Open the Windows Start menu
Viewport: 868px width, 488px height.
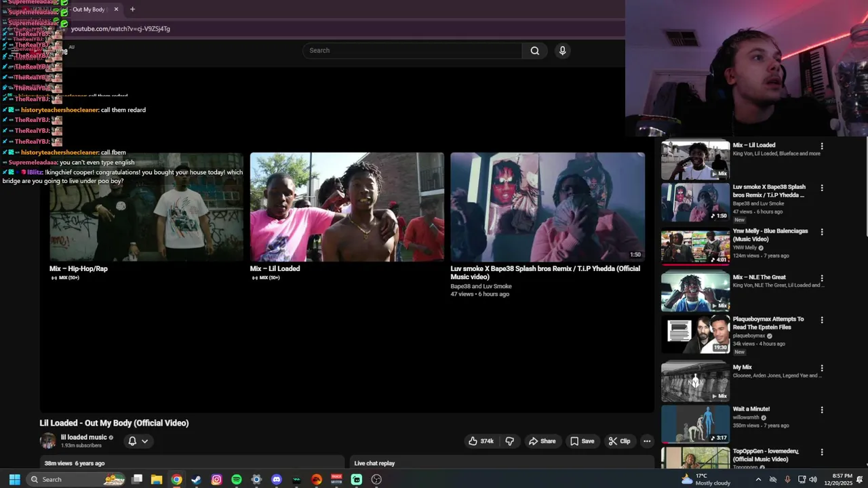click(14, 479)
